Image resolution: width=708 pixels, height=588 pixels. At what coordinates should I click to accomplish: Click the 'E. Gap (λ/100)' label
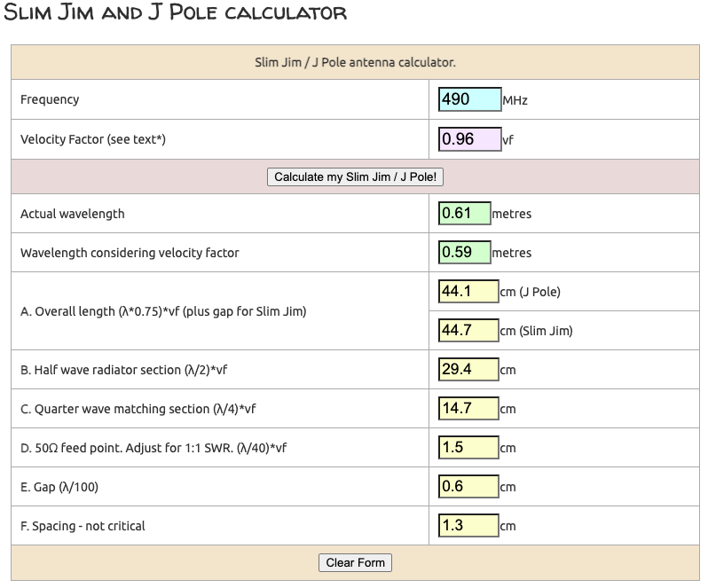[59, 487]
